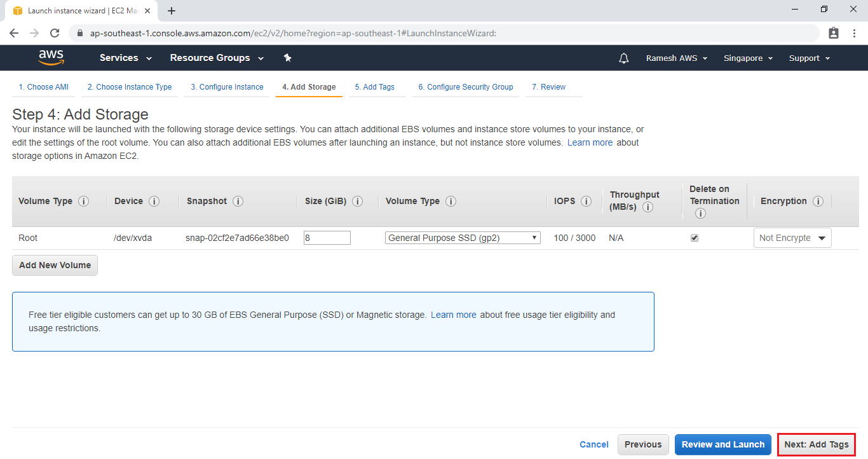Click info icon next to Device header

pyautogui.click(x=154, y=201)
